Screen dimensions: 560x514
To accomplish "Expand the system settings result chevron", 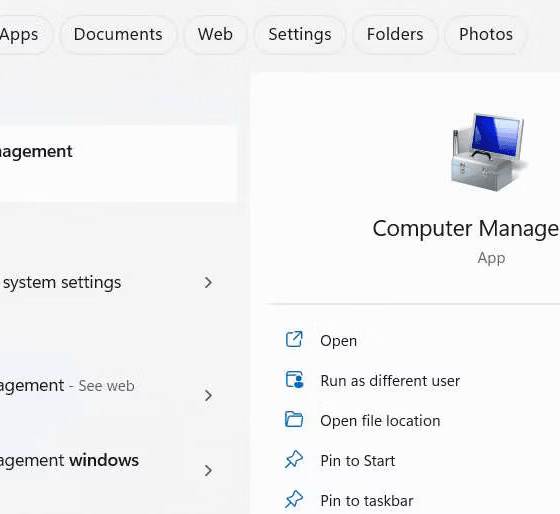I will (208, 283).
